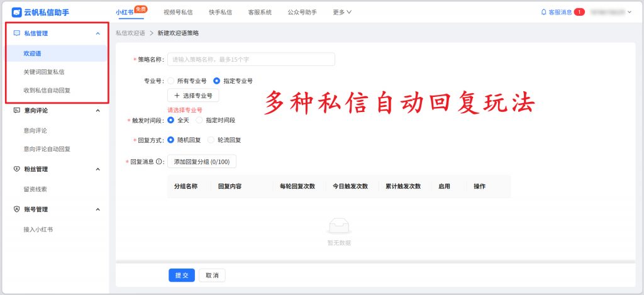Image resolution: width=644 pixels, height=295 pixels.
Task: Click the 粉丝管理 shield-heart icon
Action: point(16,169)
